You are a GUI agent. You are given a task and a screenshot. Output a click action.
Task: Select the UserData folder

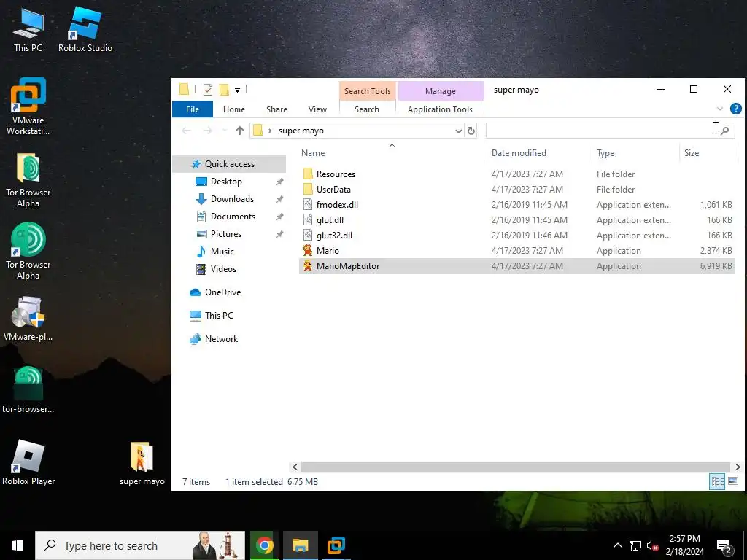click(517, 189)
